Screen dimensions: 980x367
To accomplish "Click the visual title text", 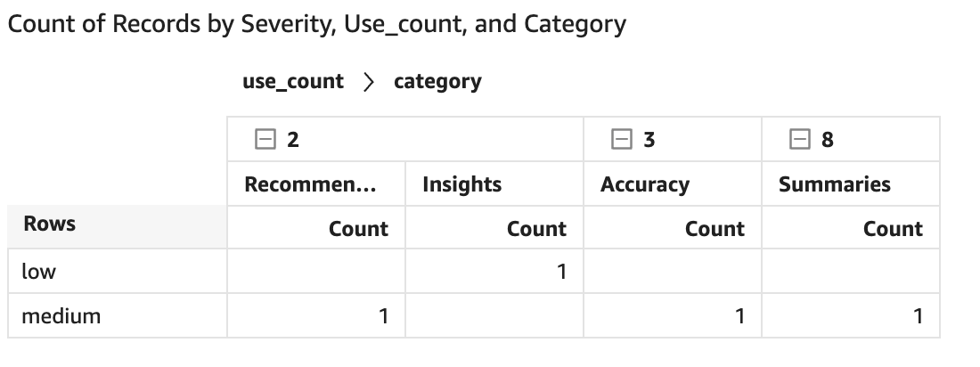I will [316, 24].
